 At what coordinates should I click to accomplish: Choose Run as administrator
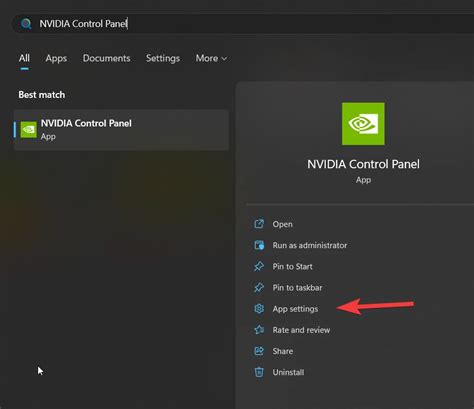(x=310, y=245)
